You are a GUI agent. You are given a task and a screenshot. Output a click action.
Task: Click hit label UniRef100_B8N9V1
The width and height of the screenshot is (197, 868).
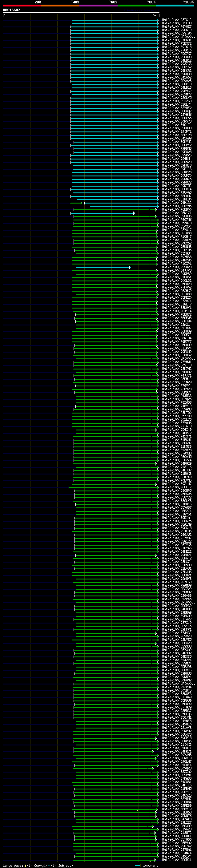pos(176,308)
